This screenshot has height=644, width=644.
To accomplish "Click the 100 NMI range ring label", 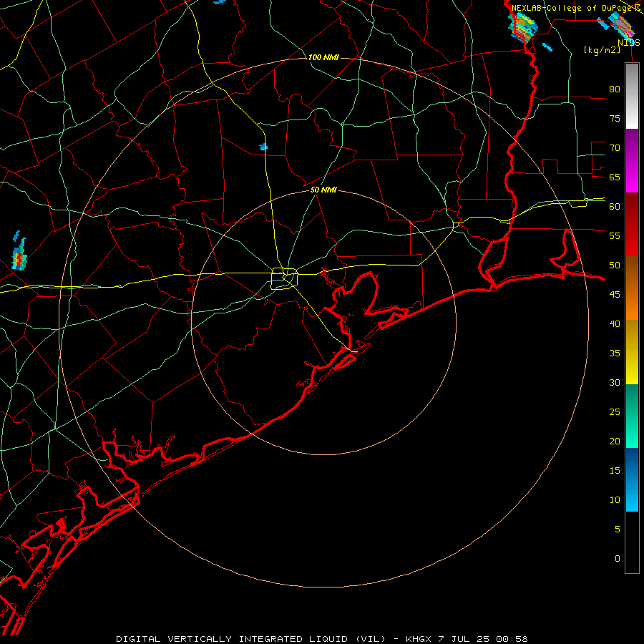I will [x=323, y=57].
